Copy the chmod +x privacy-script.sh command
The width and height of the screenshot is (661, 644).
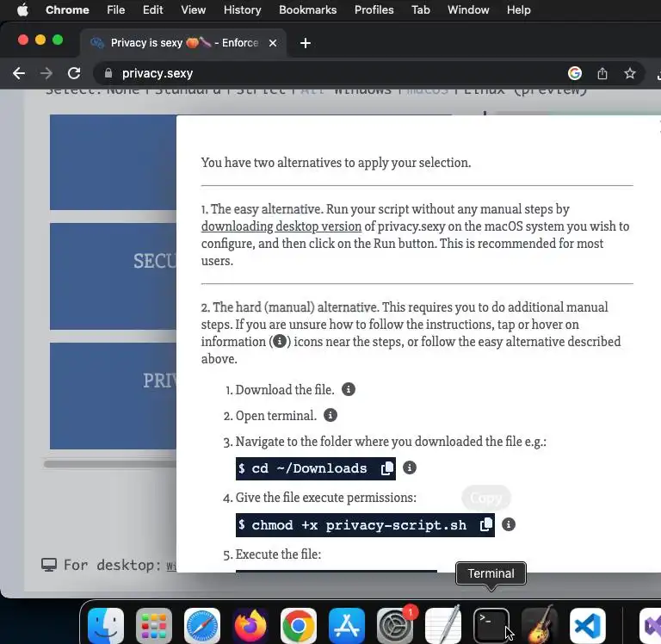pyautogui.click(x=486, y=524)
